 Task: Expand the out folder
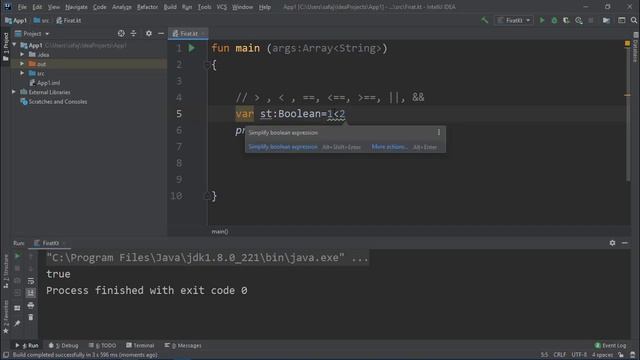[x=22, y=64]
